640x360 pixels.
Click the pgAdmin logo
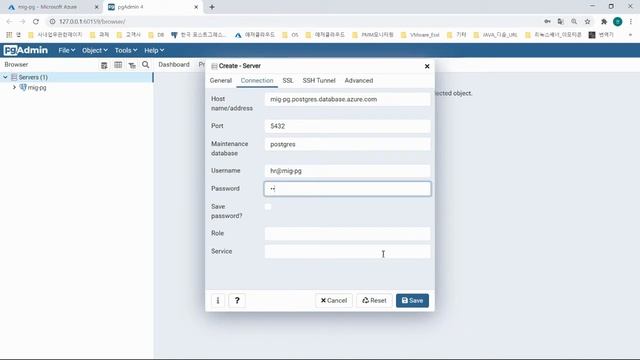click(x=26, y=50)
